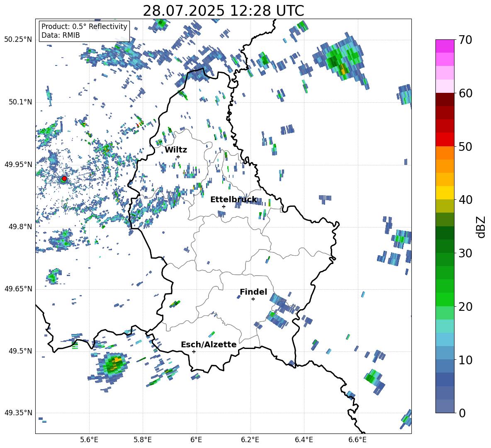Click the colorbar value 70
491x448 pixels.
point(465,40)
